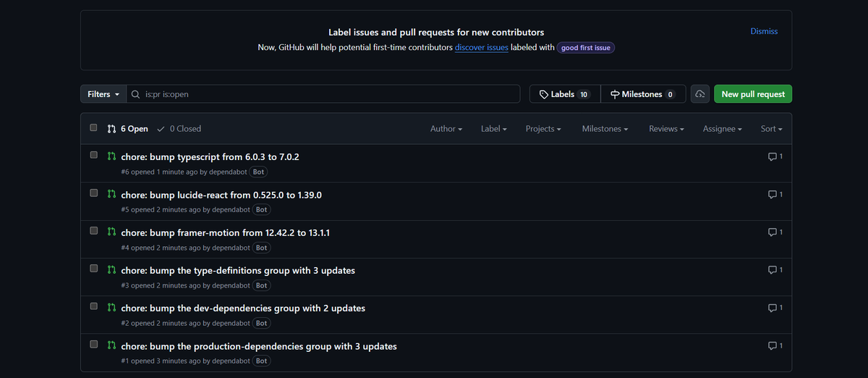Show the 6 Open pull requests
The height and width of the screenshot is (378, 868).
pos(127,129)
